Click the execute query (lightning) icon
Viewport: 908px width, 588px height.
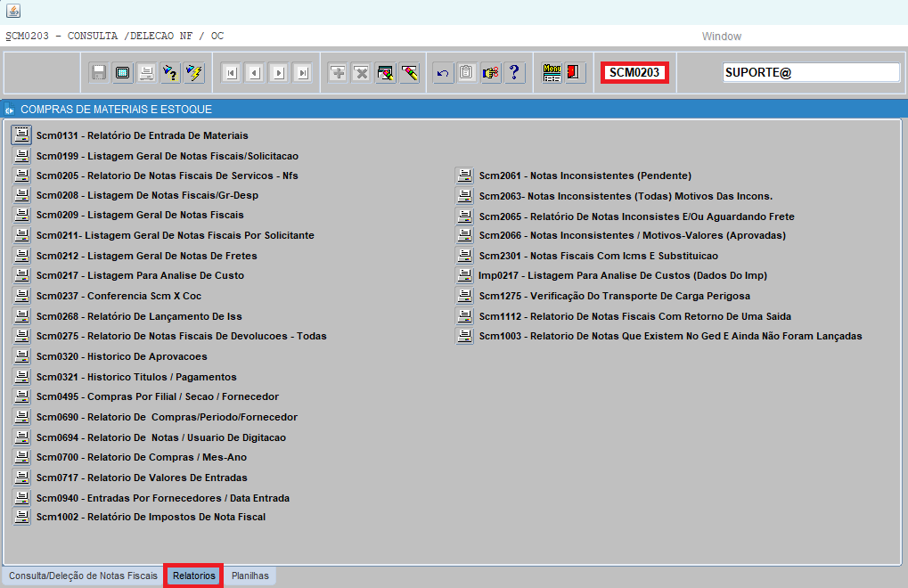click(x=193, y=73)
